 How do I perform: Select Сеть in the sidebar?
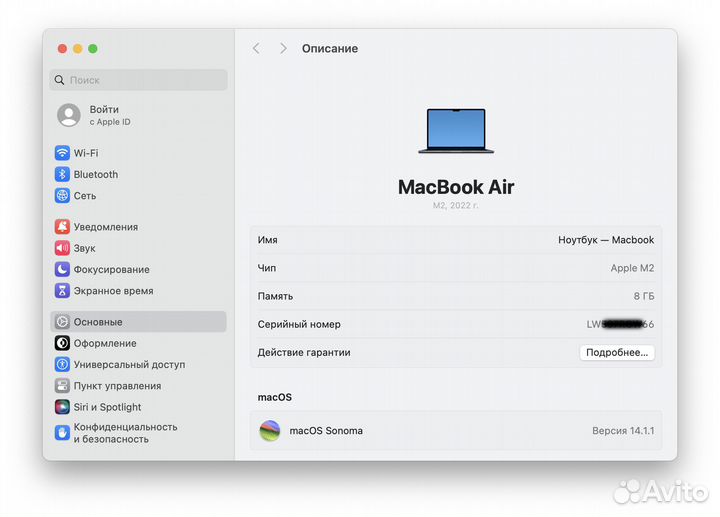pos(138,196)
